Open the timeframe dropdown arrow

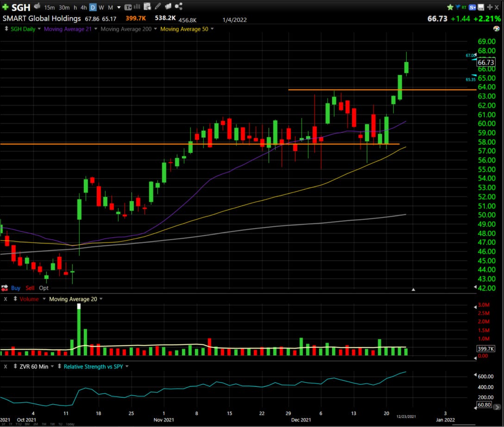119,7
